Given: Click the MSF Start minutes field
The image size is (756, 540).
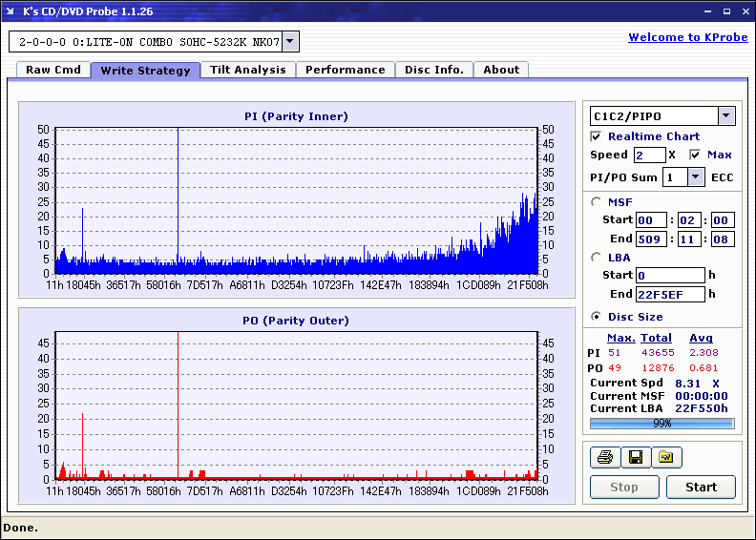Looking at the screenshot, I should click(651, 220).
